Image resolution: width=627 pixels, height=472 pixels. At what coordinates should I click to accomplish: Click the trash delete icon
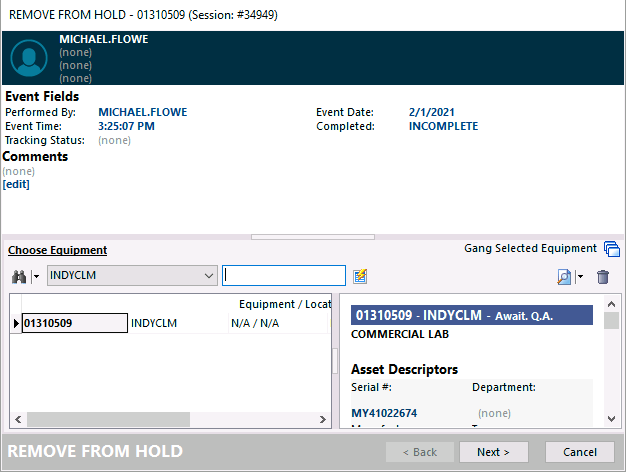tap(603, 277)
